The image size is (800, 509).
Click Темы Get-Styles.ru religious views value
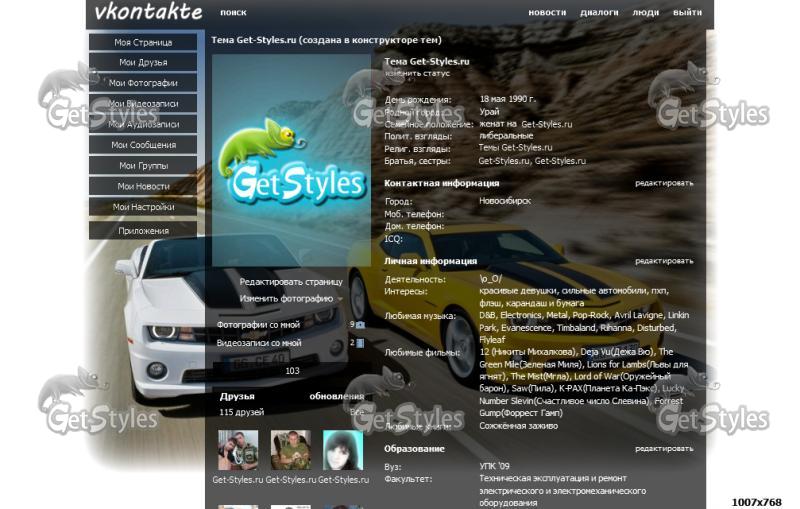[x=515, y=147]
